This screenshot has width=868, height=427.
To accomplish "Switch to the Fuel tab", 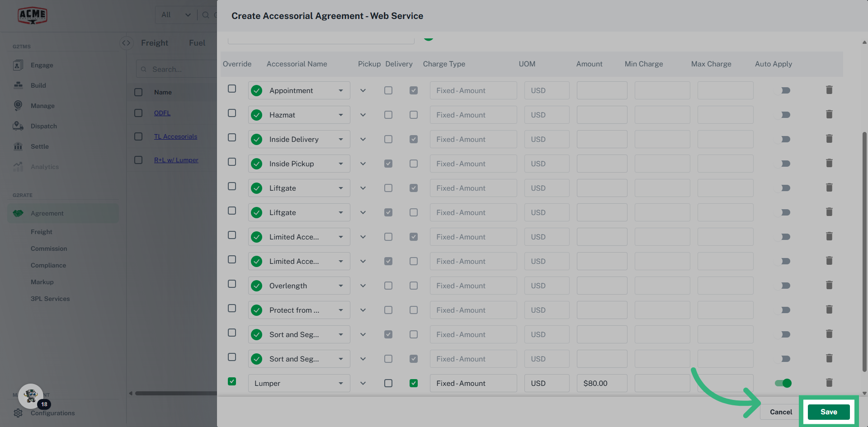I will coord(197,43).
